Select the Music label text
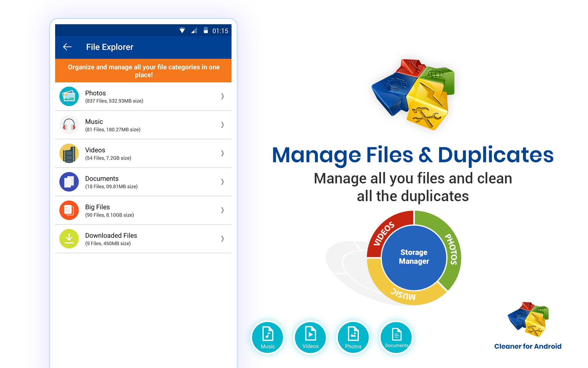 coord(94,121)
